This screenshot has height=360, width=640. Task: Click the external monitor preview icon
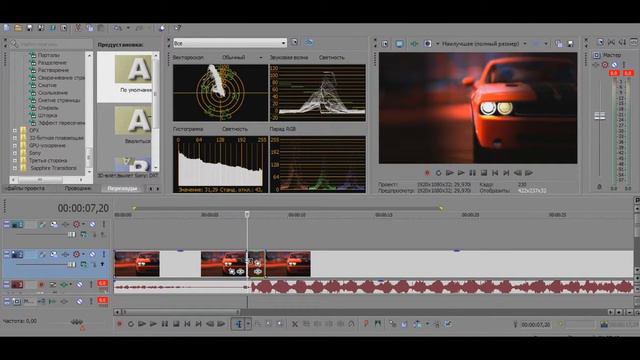[399, 44]
